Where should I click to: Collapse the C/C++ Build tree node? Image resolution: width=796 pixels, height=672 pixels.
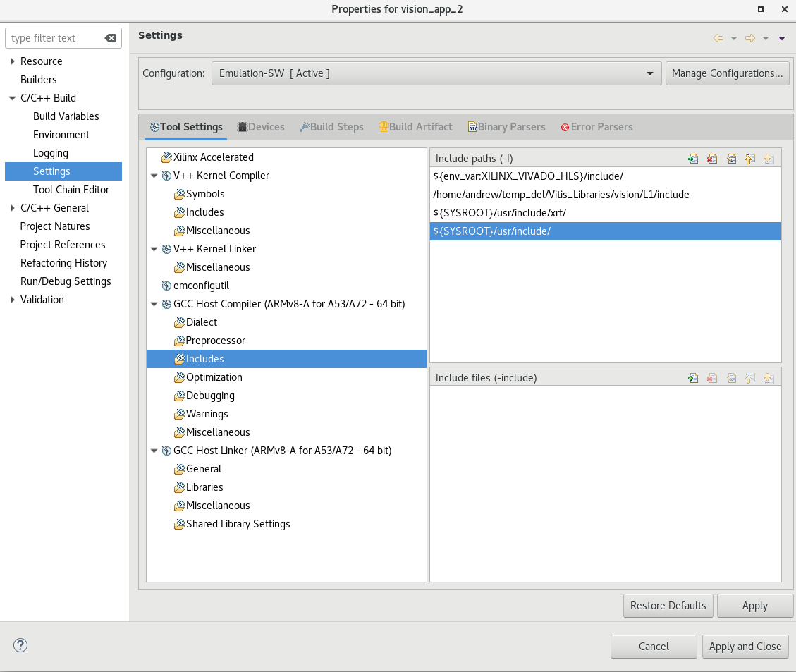coord(12,98)
